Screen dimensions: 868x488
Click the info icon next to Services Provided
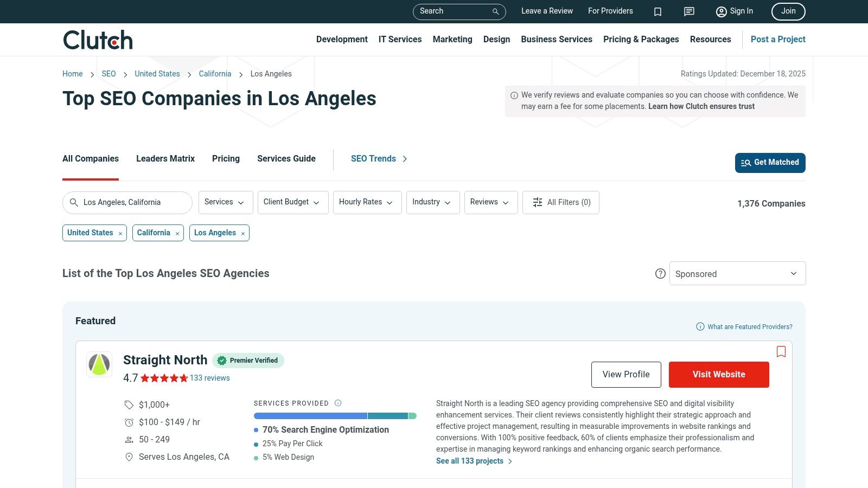tap(337, 403)
